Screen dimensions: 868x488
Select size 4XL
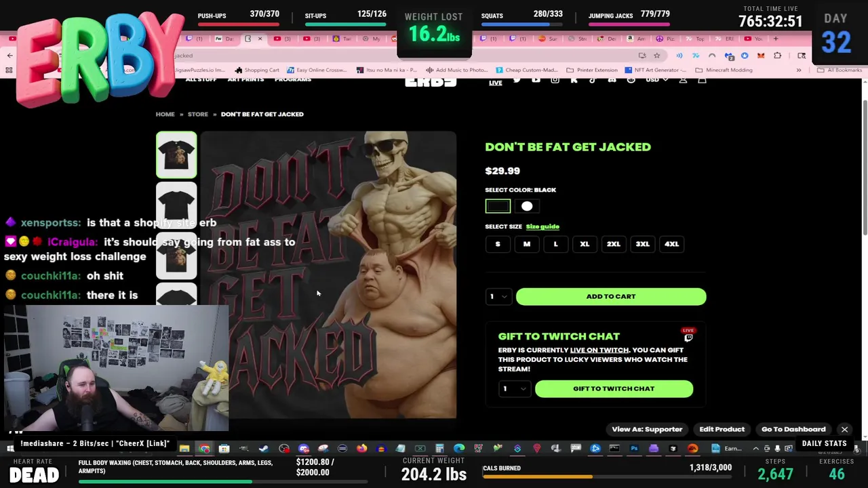pos(671,244)
